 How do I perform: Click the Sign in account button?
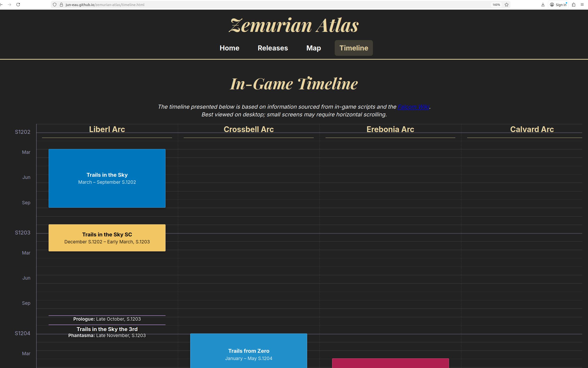click(558, 5)
